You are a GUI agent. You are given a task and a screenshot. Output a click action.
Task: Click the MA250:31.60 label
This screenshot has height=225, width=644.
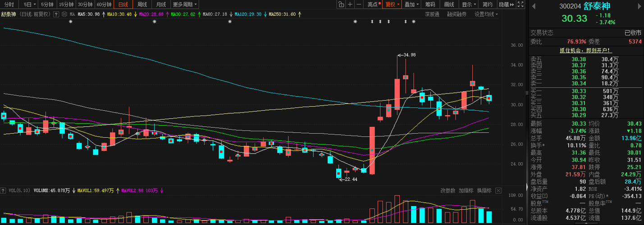point(282,14)
